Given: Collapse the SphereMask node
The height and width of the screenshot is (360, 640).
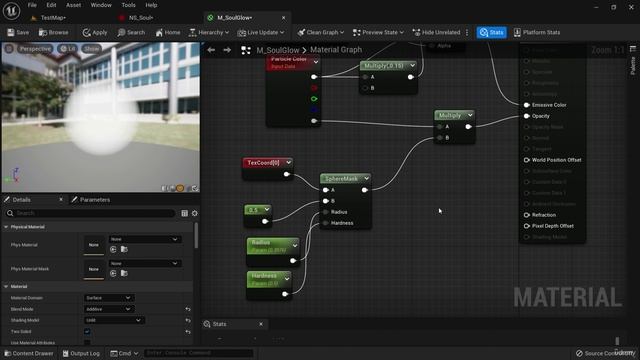Looking at the screenshot, I should pos(367,178).
